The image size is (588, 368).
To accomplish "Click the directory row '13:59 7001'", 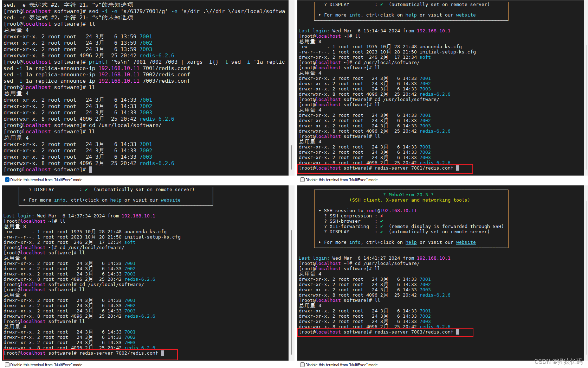I will (x=78, y=37).
